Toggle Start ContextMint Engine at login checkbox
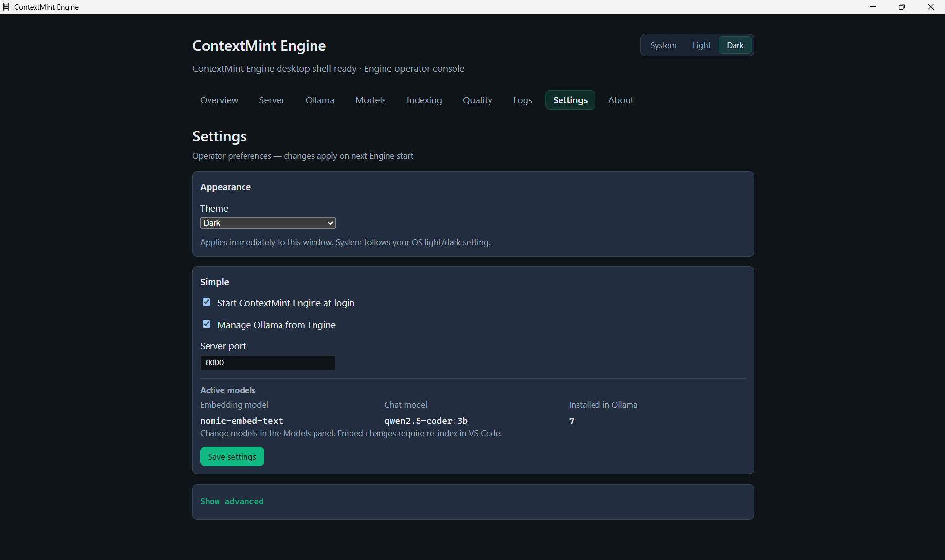 point(206,302)
